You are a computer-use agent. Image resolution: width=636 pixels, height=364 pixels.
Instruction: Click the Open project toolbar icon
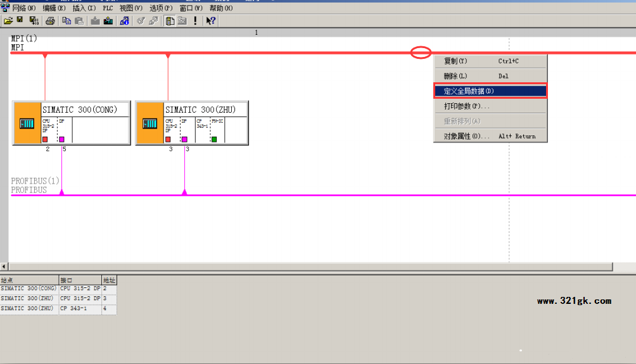pyautogui.click(x=8, y=21)
